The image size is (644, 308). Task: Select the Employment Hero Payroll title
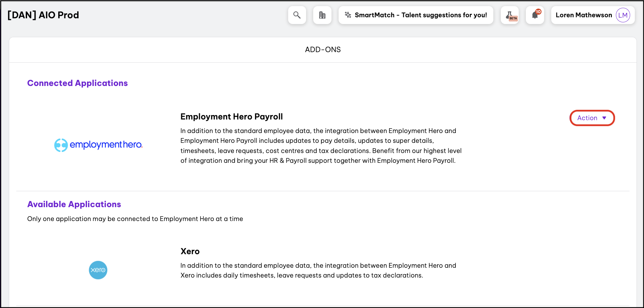coord(232,117)
